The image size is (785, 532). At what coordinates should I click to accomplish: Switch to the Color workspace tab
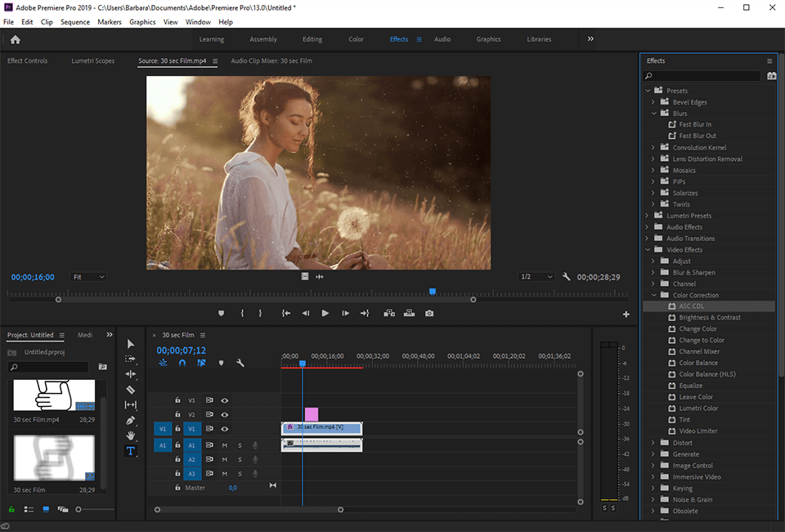pos(356,38)
